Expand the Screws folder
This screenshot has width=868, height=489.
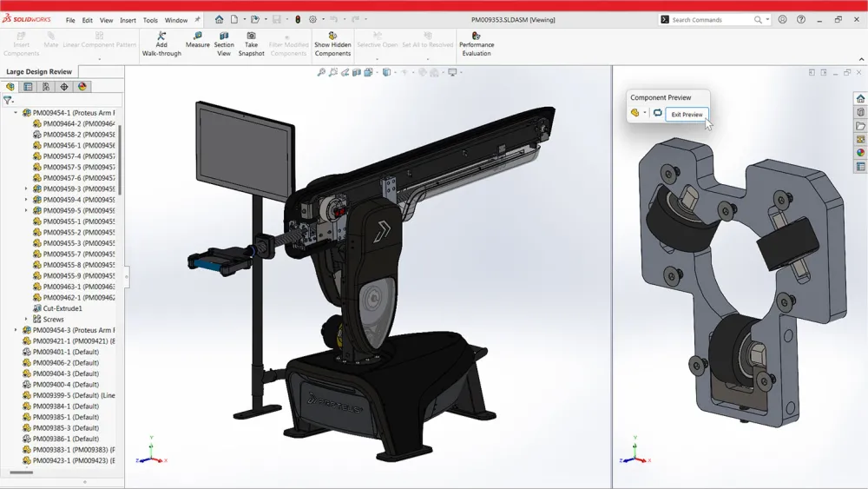26,319
